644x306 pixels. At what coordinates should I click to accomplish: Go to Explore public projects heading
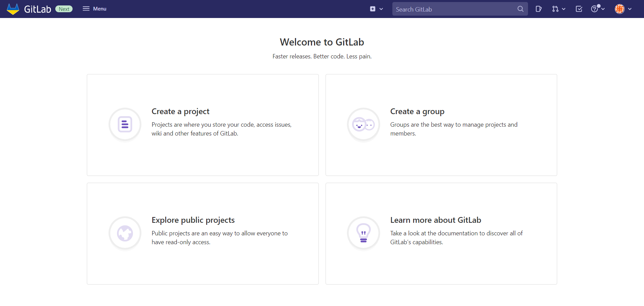pyautogui.click(x=193, y=220)
